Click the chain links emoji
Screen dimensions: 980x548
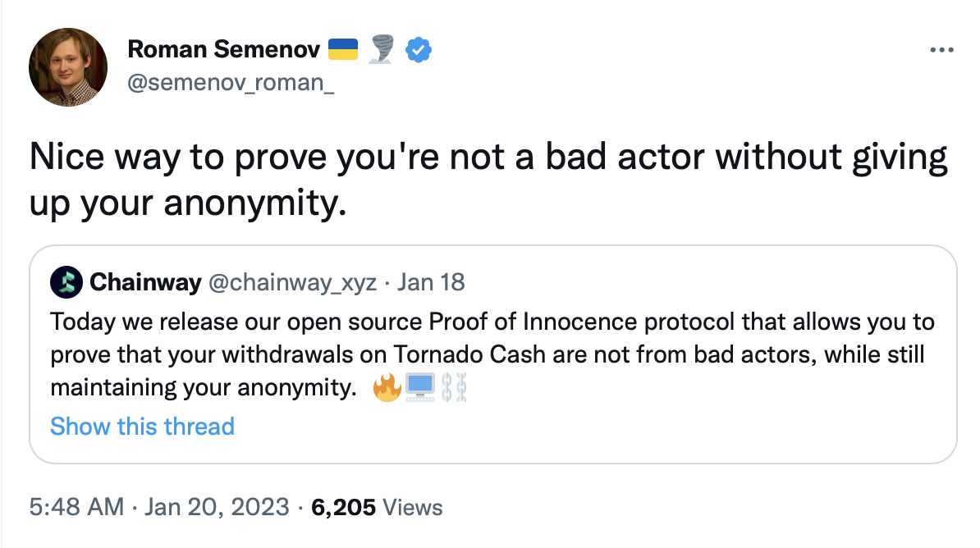(x=453, y=387)
